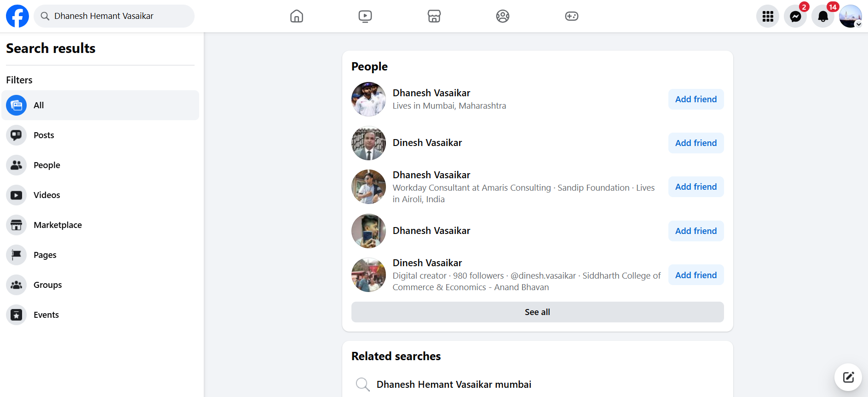Open the Watch video icon
Screen dimensions: 868x397
(x=365, y=16)
